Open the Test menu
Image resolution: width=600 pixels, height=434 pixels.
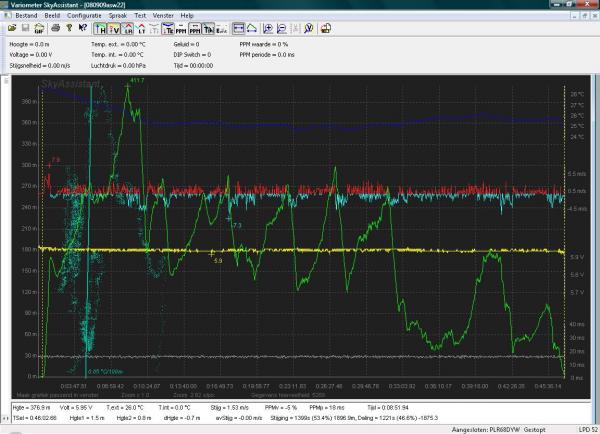point(140,16)
